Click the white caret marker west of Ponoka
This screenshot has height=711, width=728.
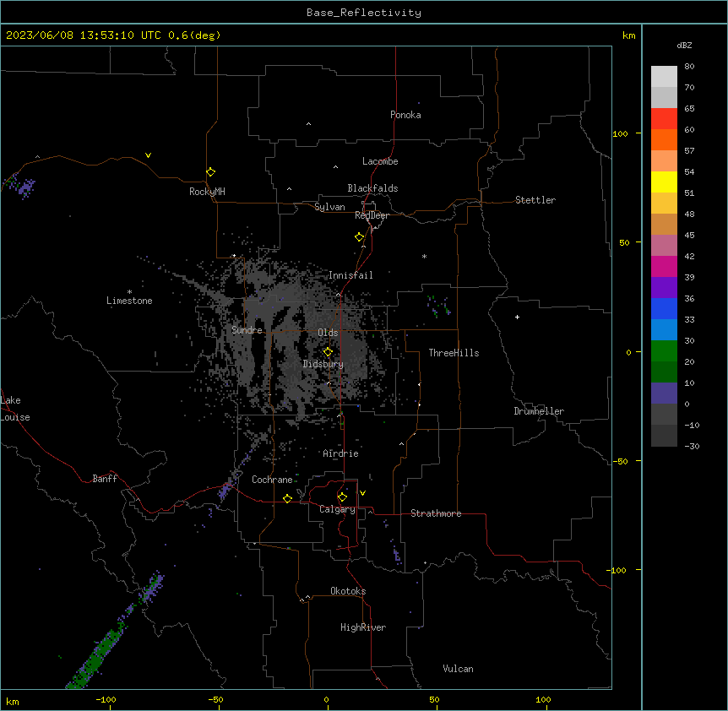(309, 124)
